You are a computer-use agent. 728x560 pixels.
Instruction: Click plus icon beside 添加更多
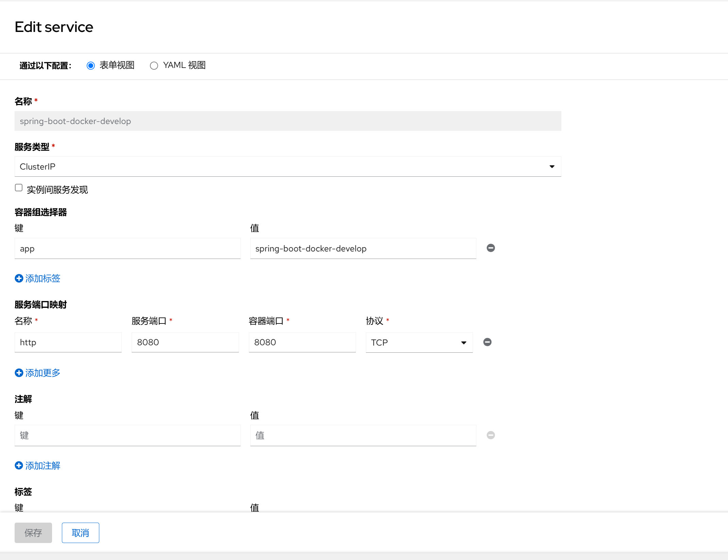click(19, 373)
